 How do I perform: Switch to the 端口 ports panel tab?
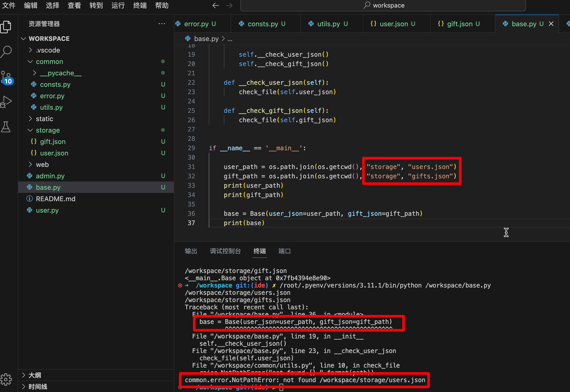(284, 251)
